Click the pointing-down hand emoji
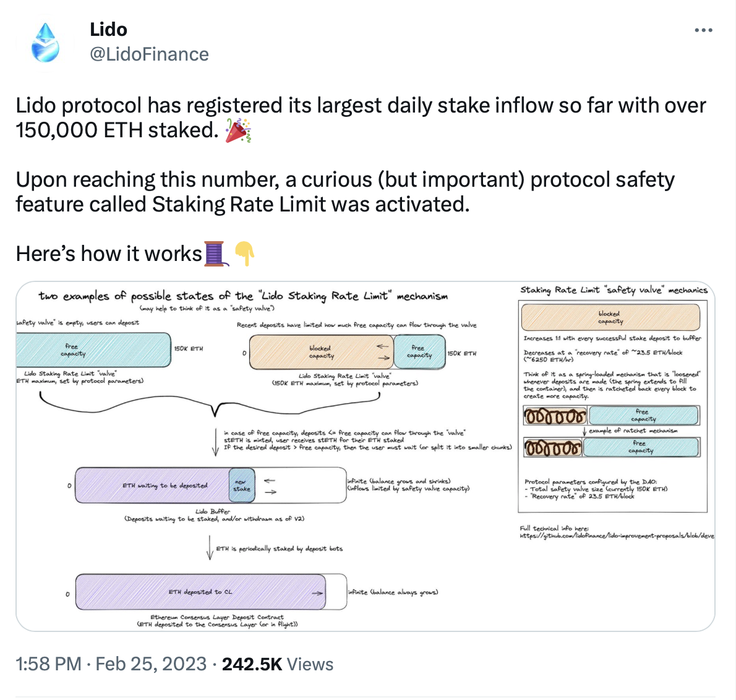This screenshot has width=736, height=700. point(245,254)
